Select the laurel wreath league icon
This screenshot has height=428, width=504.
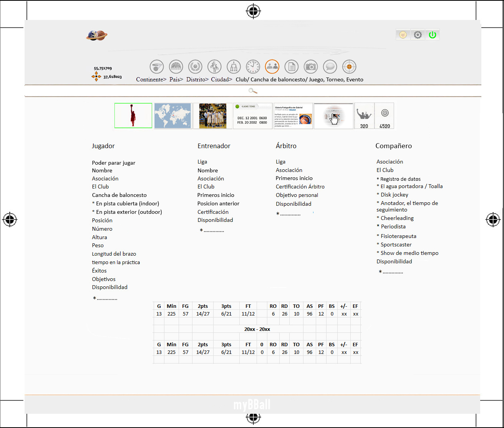click(195, 67)
